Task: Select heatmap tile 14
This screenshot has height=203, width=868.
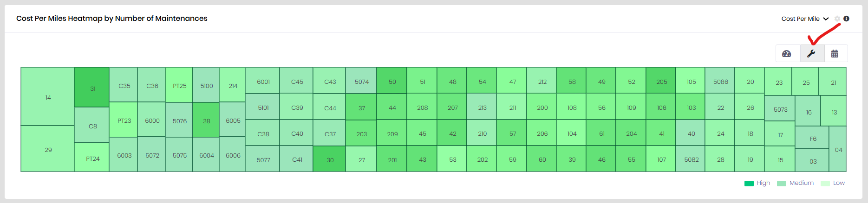Action: point(48,97)
